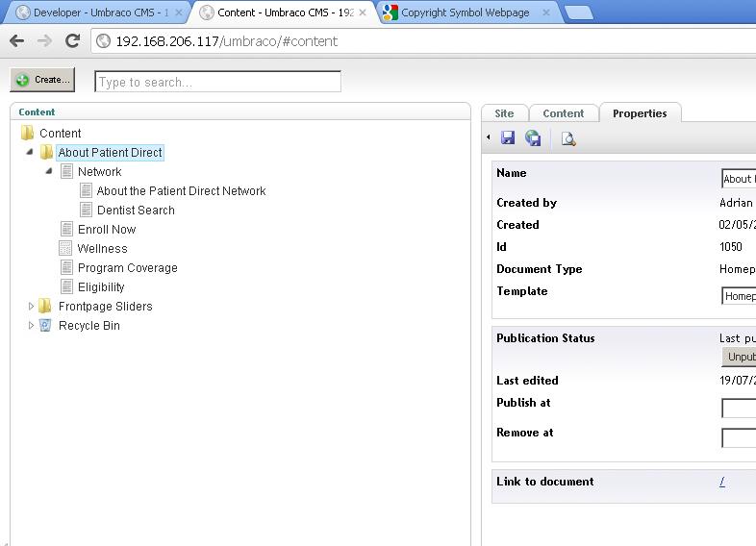756x546 pixels.
Task: Click the About Patient Direct folder icon
Action: [46, 152]
